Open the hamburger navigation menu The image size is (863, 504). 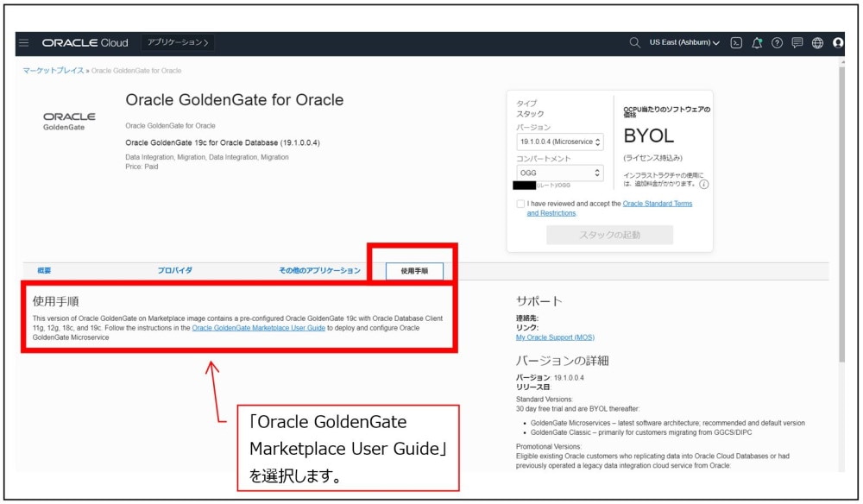pyautogui.click(x=23, y=43)
